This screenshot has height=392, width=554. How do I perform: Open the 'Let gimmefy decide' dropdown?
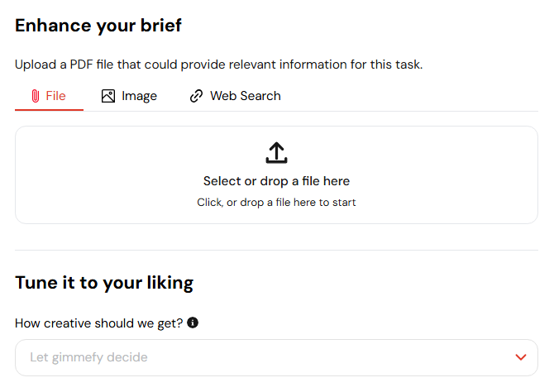click(276, 358)
